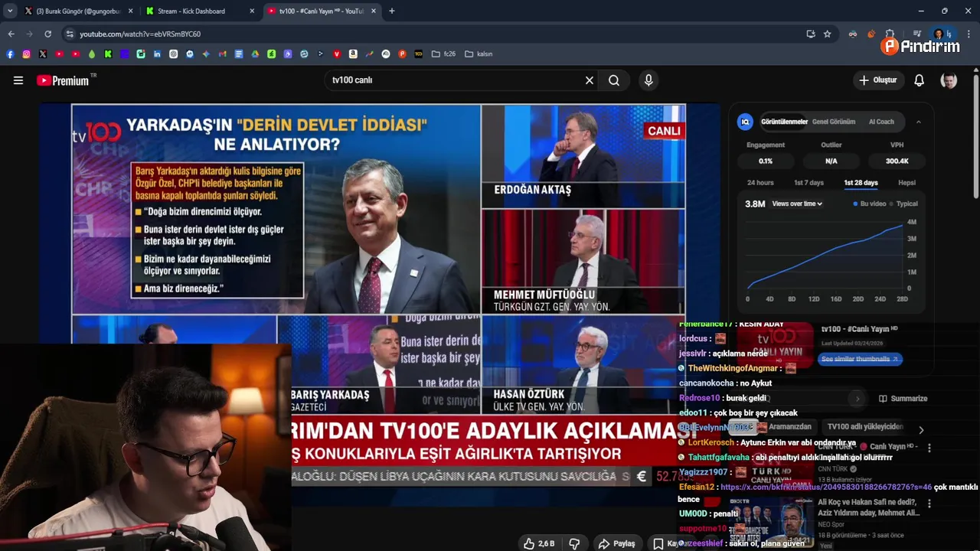Toggle the Typical chart legend
Viewport: 980px width, 551px height.
tap(903, 204)
